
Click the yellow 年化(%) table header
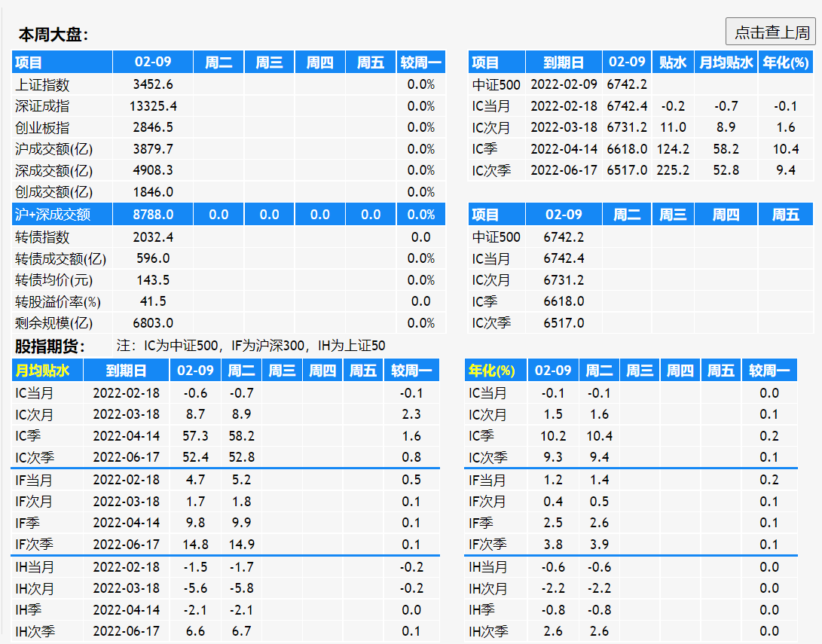[491, 371]
